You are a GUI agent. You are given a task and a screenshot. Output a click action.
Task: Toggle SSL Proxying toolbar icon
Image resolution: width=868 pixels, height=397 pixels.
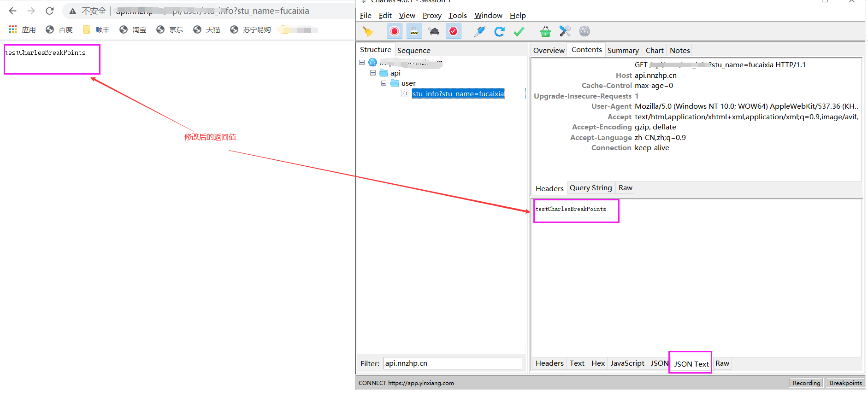pos(414,31)
